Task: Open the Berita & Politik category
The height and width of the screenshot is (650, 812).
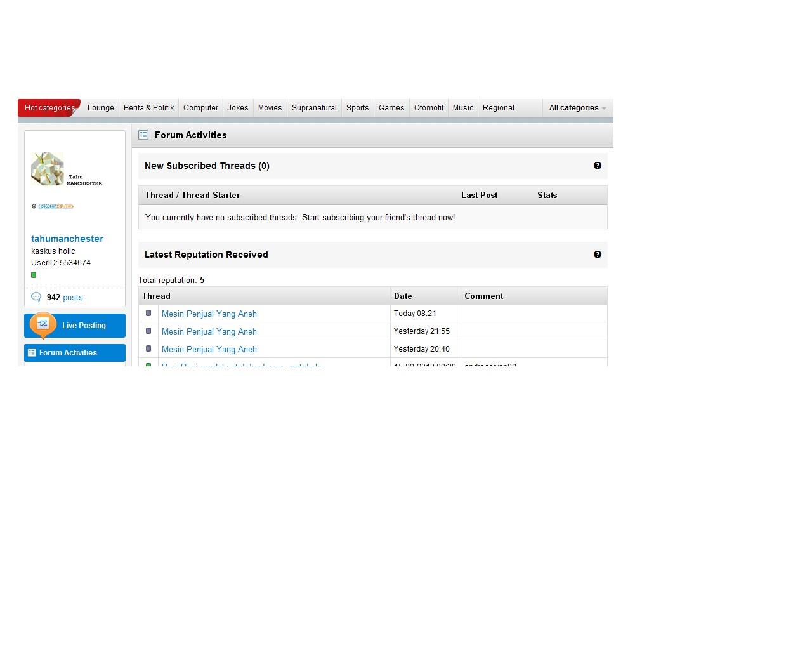Action: [x=148, y=108]
